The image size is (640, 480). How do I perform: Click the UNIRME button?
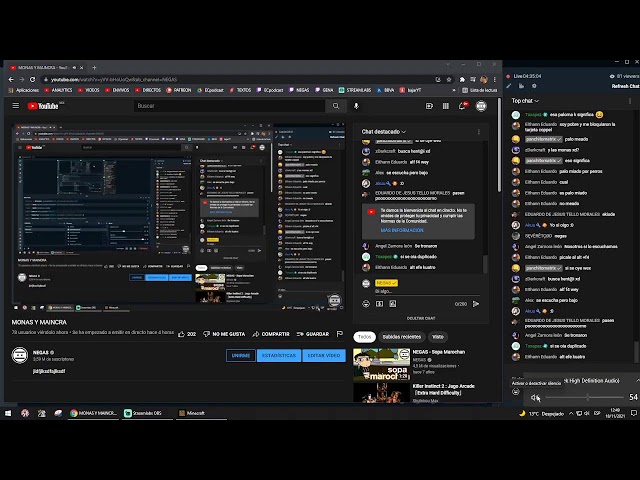point(241,356)
